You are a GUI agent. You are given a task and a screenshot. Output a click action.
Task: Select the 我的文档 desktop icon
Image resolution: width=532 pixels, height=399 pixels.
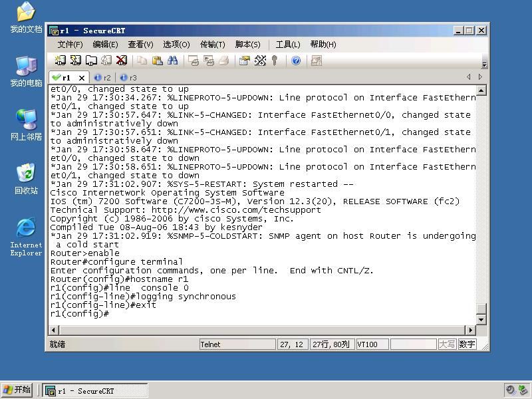coord(26,17)
